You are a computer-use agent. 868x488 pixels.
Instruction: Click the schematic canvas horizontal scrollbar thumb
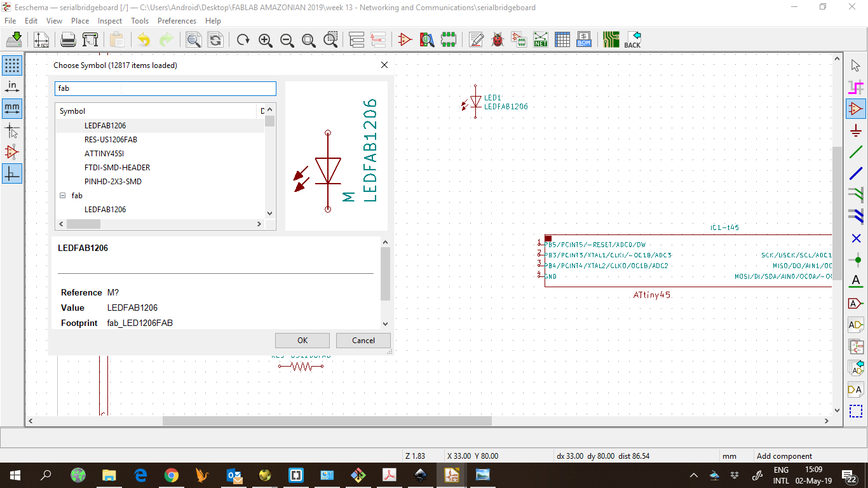coord(327,421)
